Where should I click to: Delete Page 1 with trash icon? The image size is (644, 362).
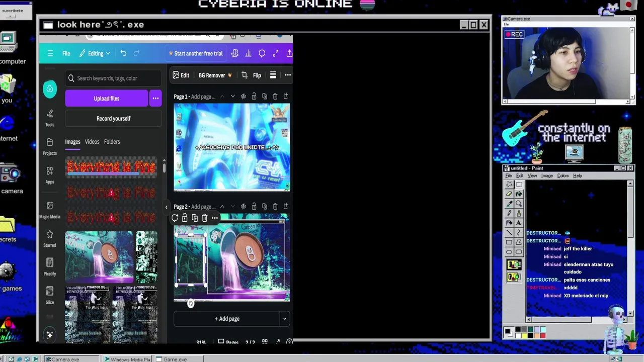275,96
